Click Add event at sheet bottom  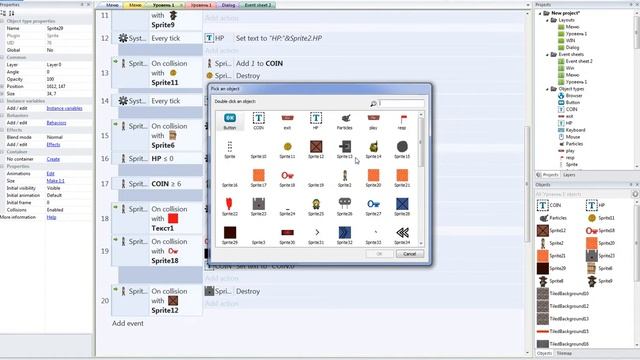[128, 323]
